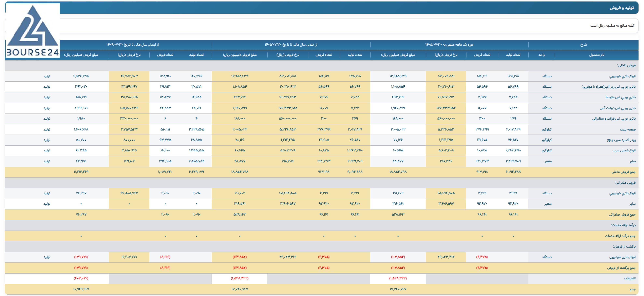Select the production total '۶,۴۲۹,۰۷۹'
This screenshot has width=644, height=296.
(196, 172)
